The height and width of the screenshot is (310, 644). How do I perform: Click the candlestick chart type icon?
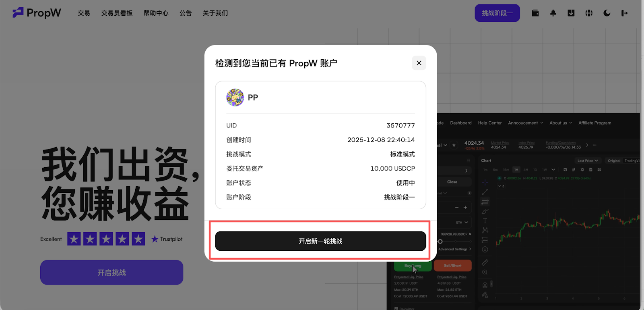tap(574, 170)
